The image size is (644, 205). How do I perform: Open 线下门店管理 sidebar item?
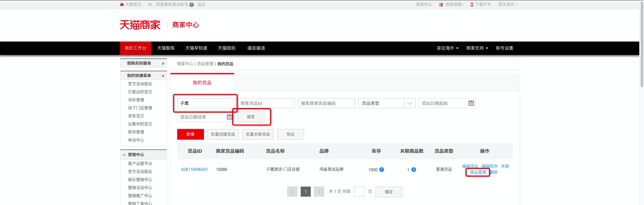140,108
